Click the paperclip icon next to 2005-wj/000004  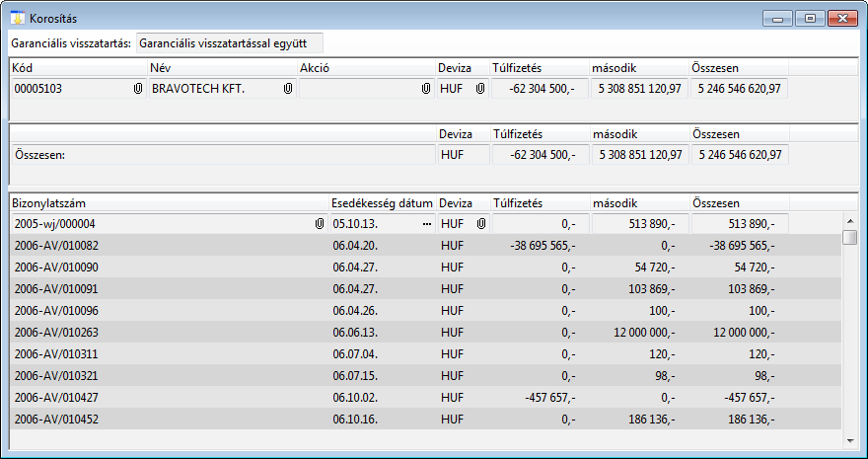(x=320, y=224)
